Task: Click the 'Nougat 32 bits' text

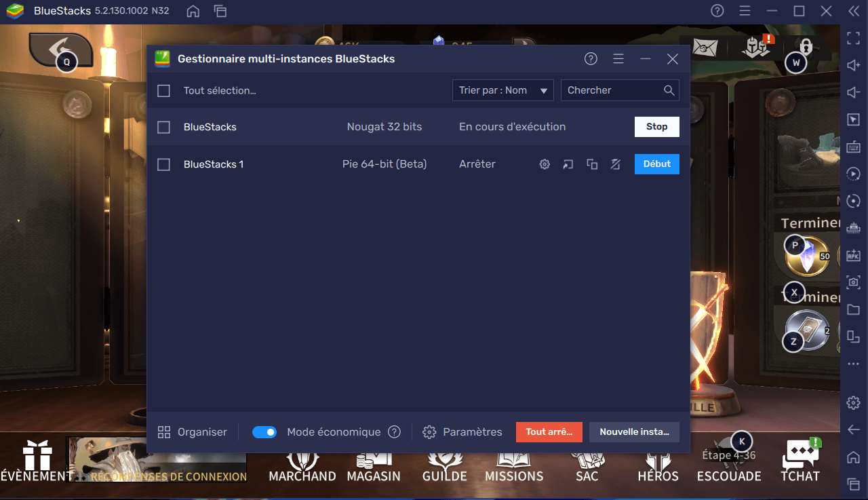Action: [384, 127]
